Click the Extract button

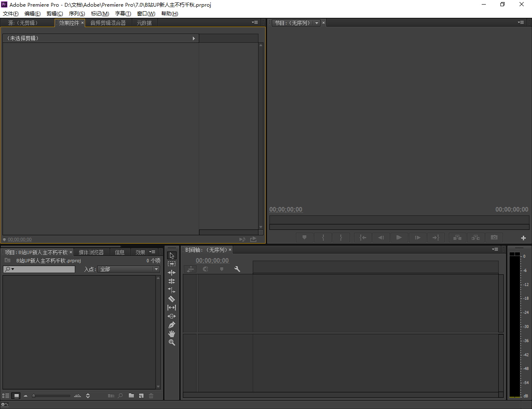[x=475, y=237]
